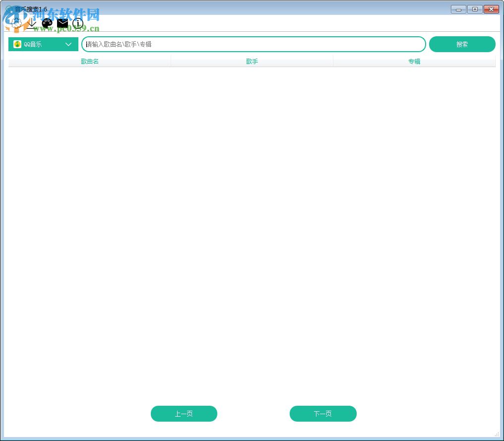This screenshot has width=504, height=441.
Task: Go to next page with 下一页
Action: [323, 414]
